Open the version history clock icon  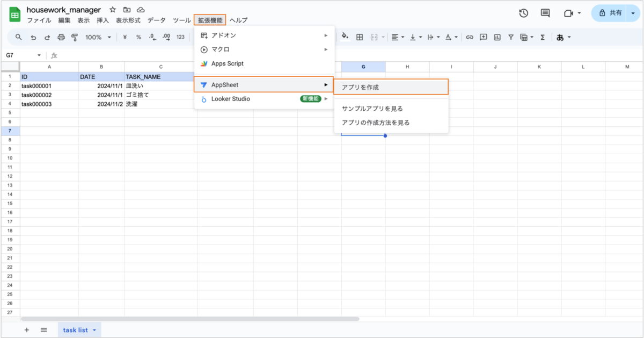tap(524, 13)
